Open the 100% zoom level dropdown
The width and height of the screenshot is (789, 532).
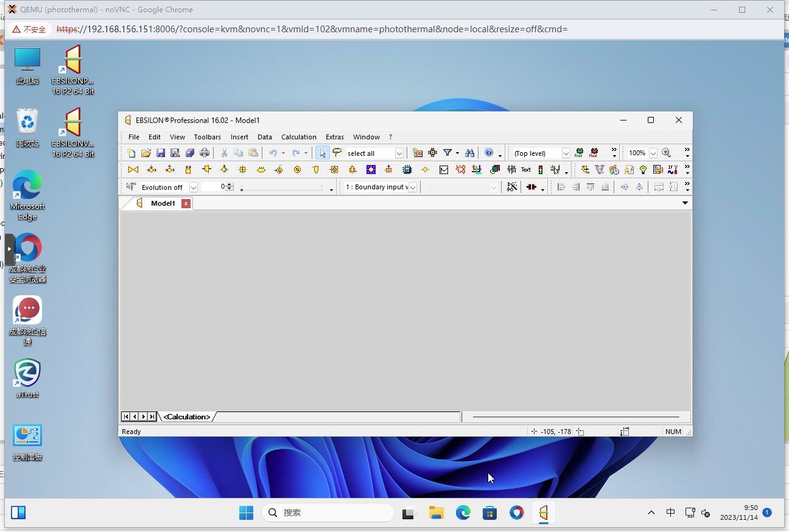(653, 153)
